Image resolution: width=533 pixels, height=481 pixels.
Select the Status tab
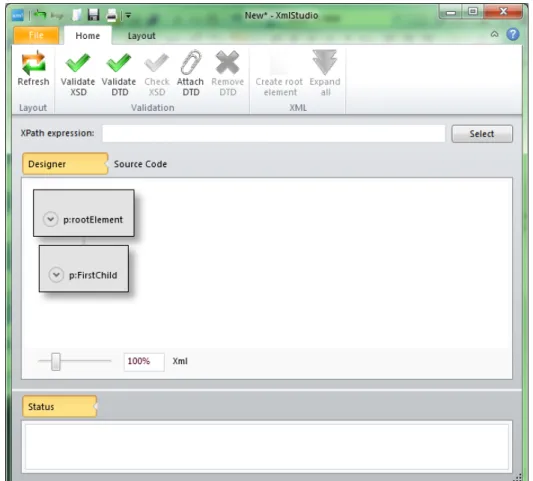pyautogui.click(x=59, y=406)
